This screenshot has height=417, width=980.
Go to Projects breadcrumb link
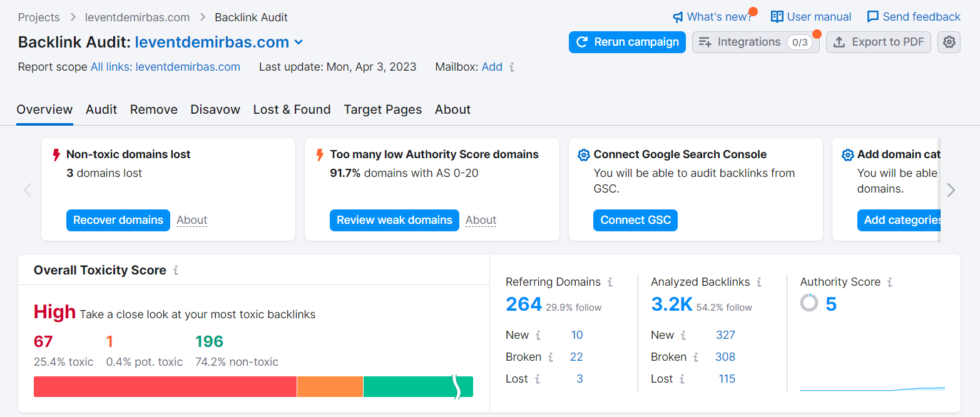(x=39, y=18)
